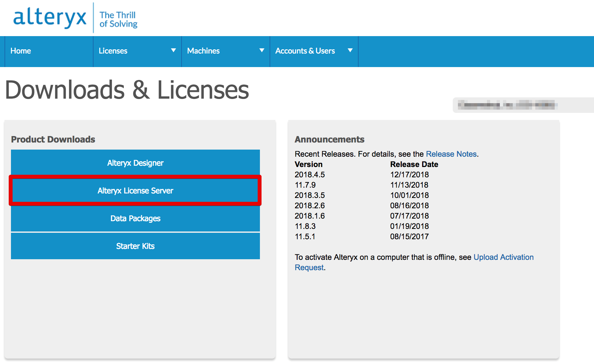Viewport: 594px width, 364px height.
Task: Go to the Home menu item
Action: (21, 51)
